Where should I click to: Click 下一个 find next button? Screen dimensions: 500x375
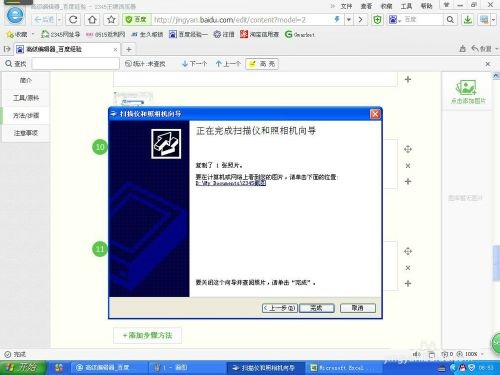point(195,64)
